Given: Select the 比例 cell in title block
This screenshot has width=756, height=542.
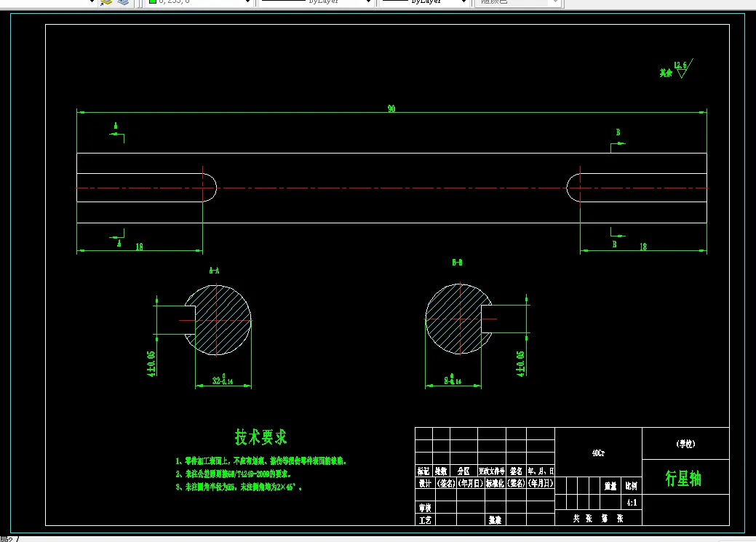Looking at the screenshot, I should 631,486.
